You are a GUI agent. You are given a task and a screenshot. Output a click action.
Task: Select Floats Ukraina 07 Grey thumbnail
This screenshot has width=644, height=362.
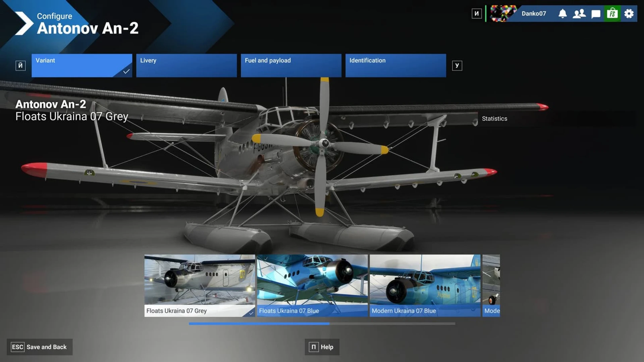click(x=200, y=286)
